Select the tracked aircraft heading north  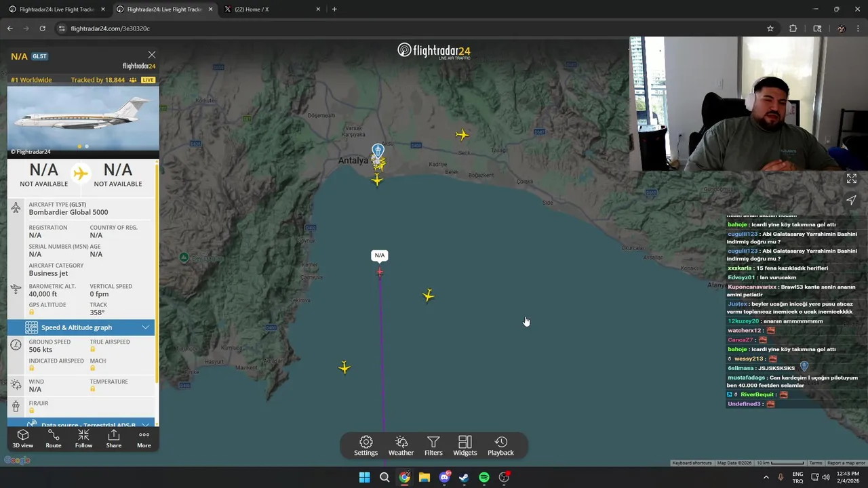click(x=380, y=272)
